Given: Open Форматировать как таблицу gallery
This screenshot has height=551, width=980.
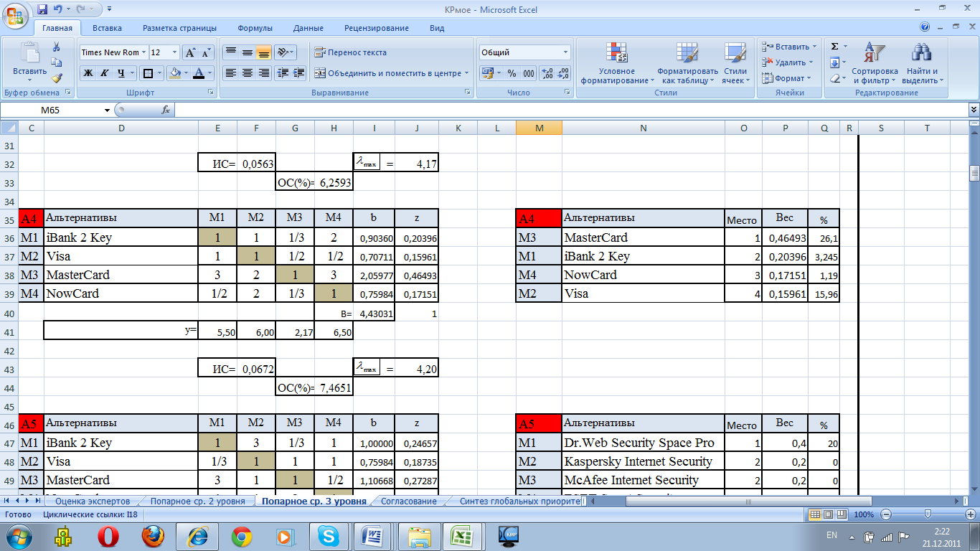Looking at the screenshot, I should pos(687,63).
